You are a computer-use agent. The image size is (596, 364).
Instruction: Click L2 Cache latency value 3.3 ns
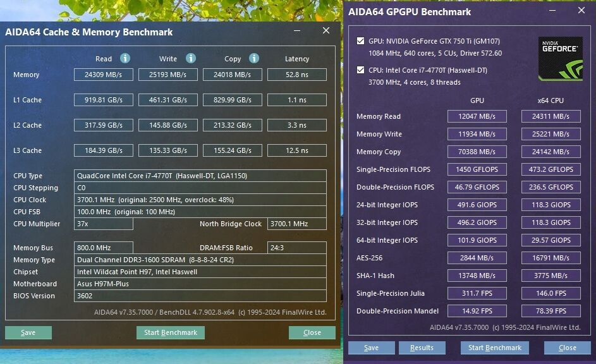coord(297,125)
